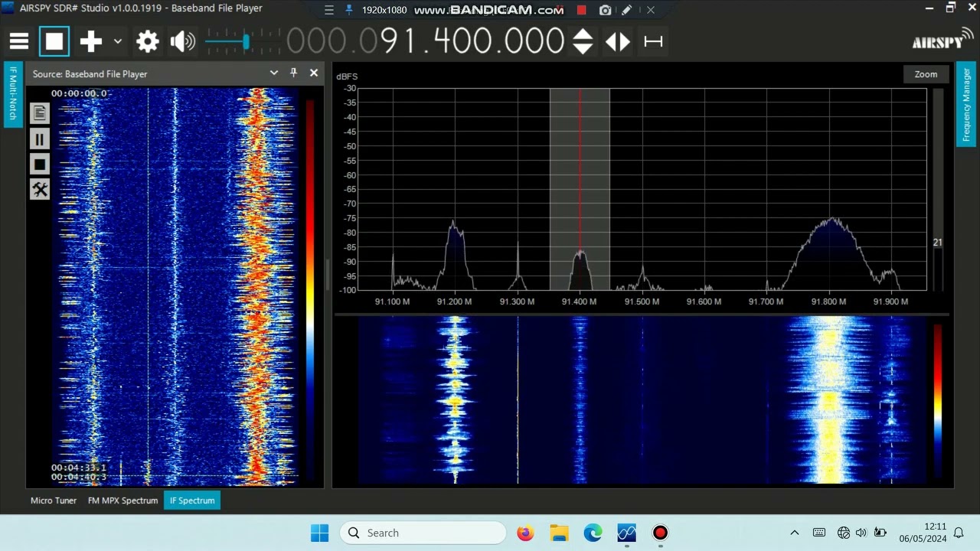Open the system tray volume icon

click(x=861, y=533)
